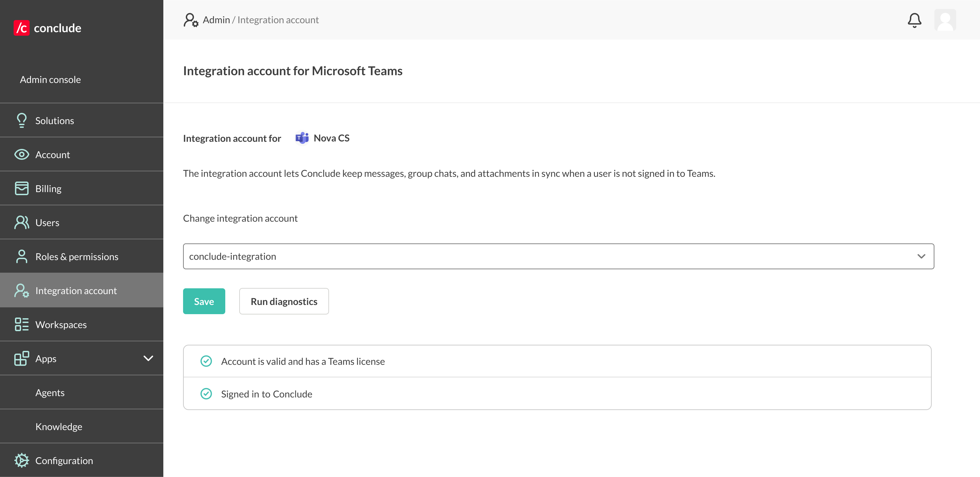Click the Admin breadcrumb link
980x477 pixels.
(216, 20)
